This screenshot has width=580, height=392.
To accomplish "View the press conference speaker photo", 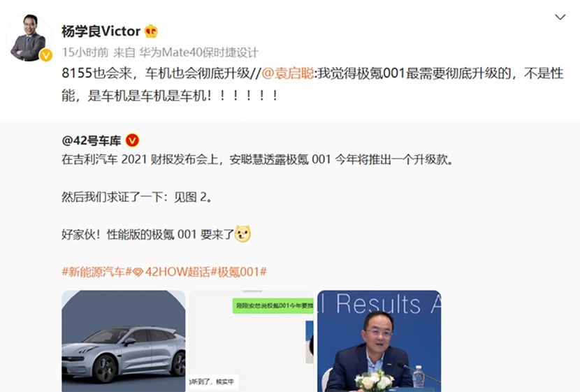I will click(x=379, y=341).
